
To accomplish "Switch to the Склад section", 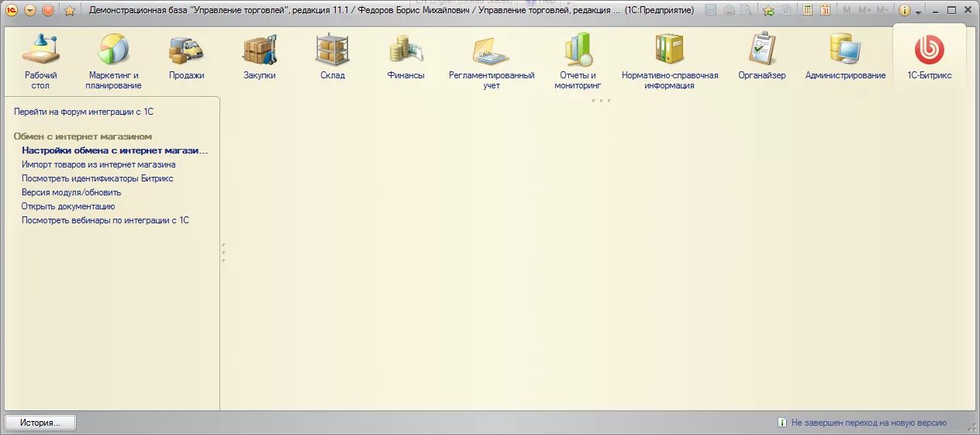I will point(332,57).
